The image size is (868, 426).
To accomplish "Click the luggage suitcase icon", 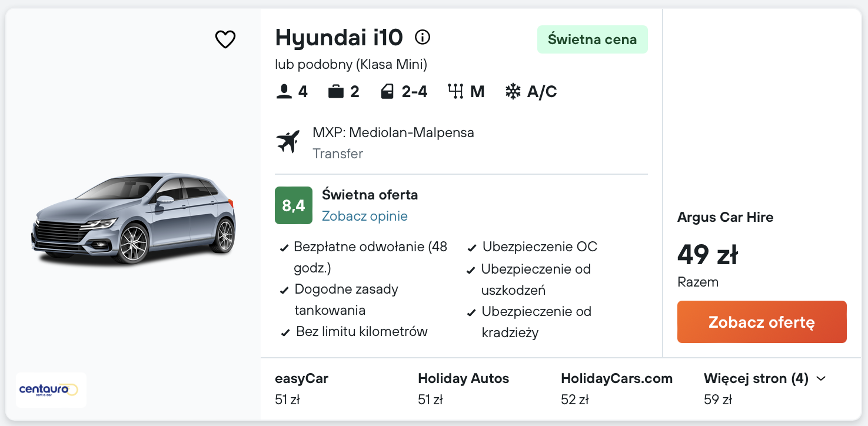I will [336, 92].
